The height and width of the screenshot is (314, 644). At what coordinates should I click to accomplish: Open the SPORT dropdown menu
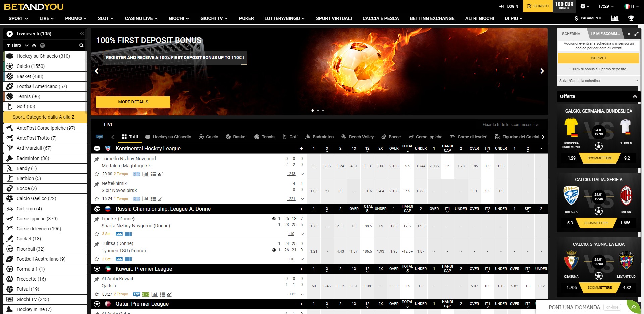coord(18,18)
